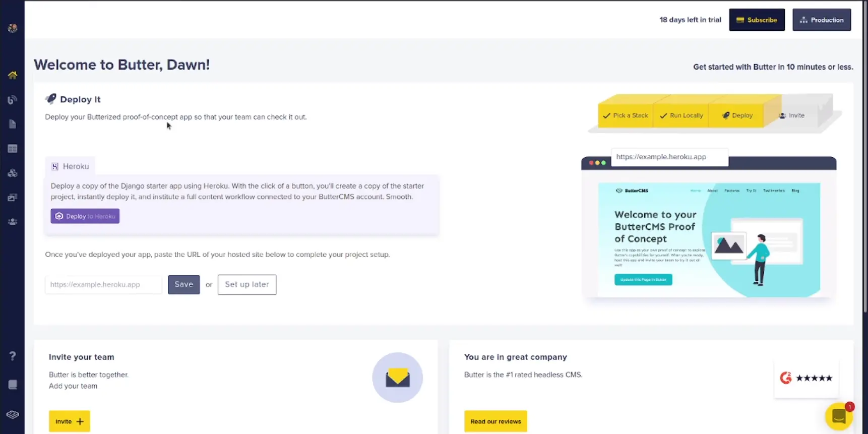Select the Heroku tab
The height and width of the screenshot is (434, 868).
(70, 166)
